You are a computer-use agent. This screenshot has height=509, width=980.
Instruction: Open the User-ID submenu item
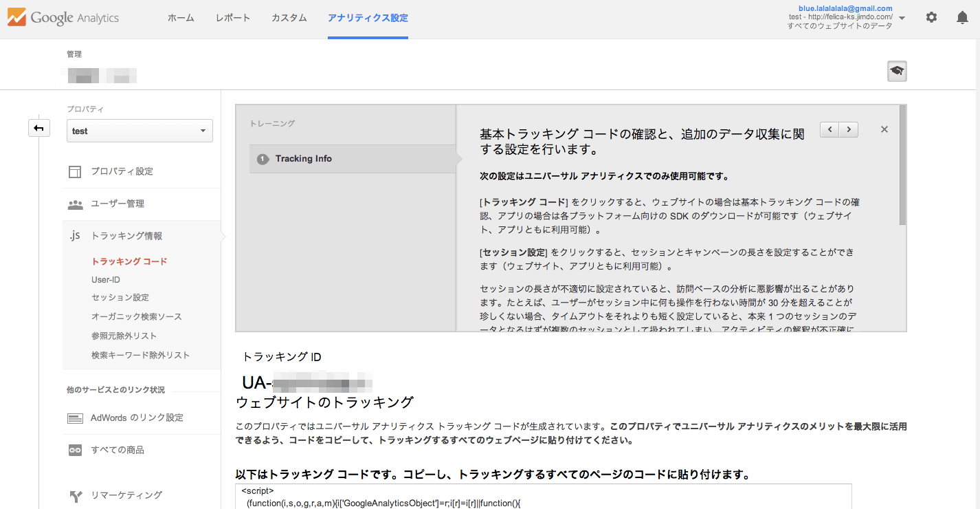(106, 280)
